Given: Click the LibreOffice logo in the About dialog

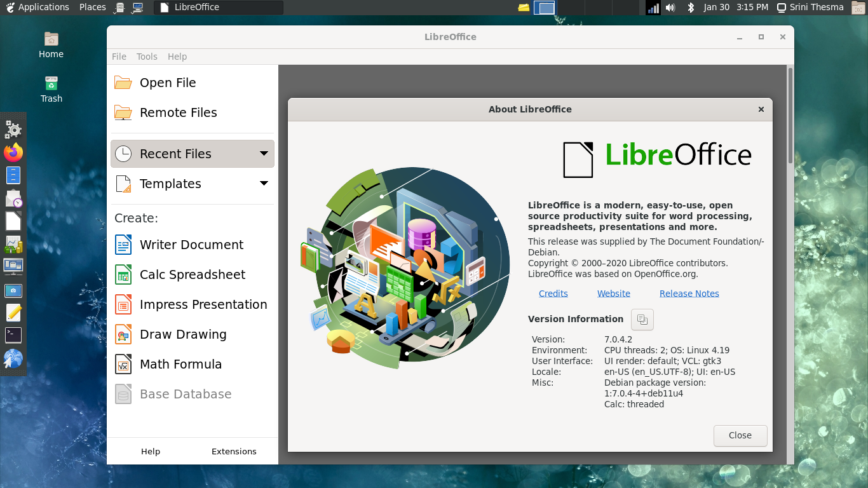Looking at the screenshot, I should pyautogui.click(x=578, y=159).
